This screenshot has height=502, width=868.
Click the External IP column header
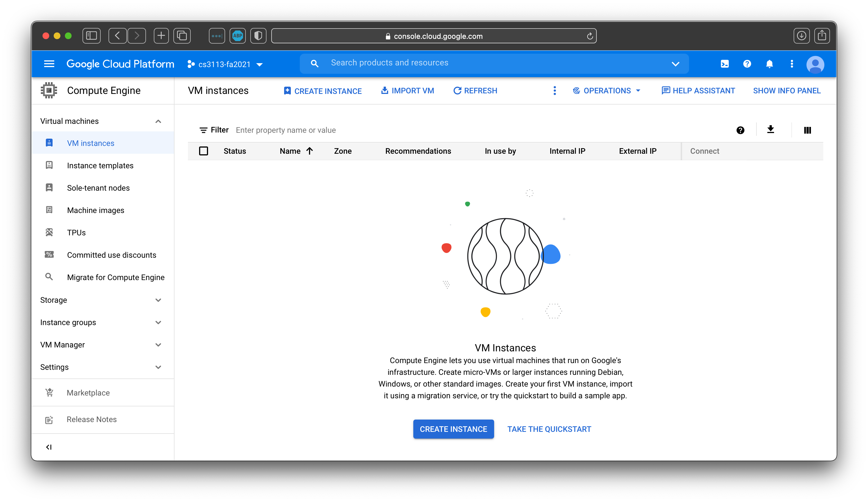click(x=638, y=151)
